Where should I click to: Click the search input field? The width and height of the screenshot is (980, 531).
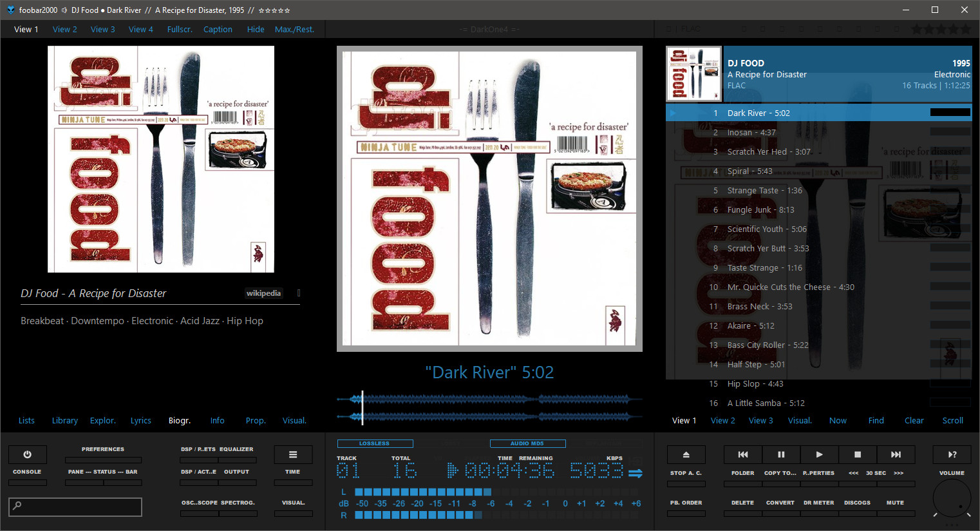pos(75,507)
